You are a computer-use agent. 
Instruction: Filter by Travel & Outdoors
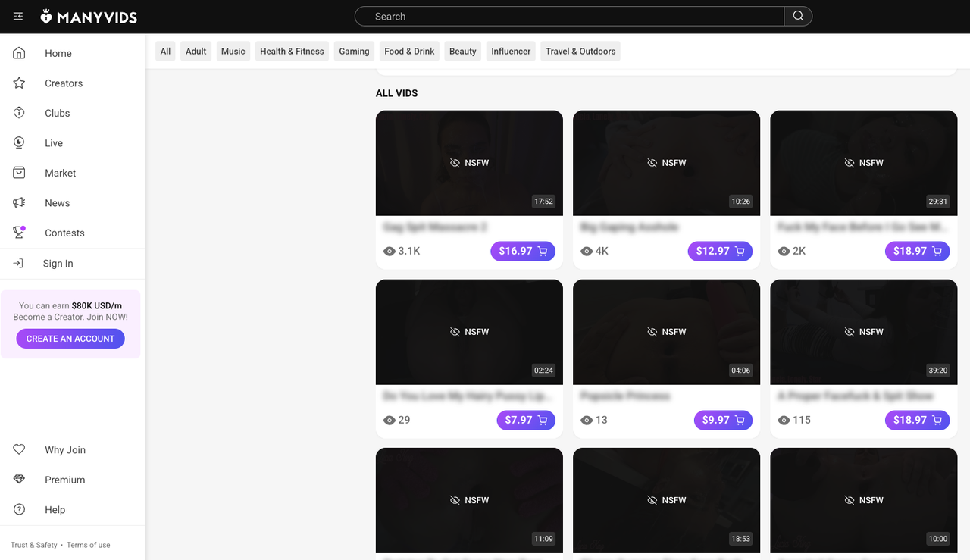580,52
